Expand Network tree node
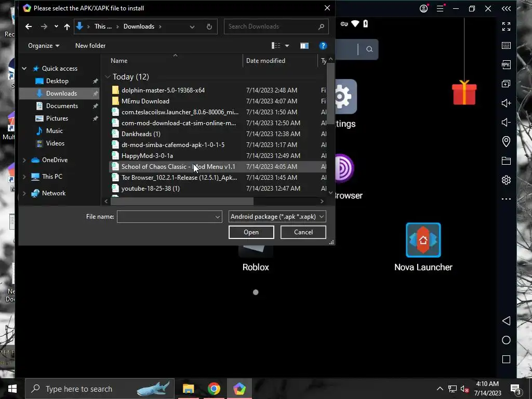 pos(24,193)
